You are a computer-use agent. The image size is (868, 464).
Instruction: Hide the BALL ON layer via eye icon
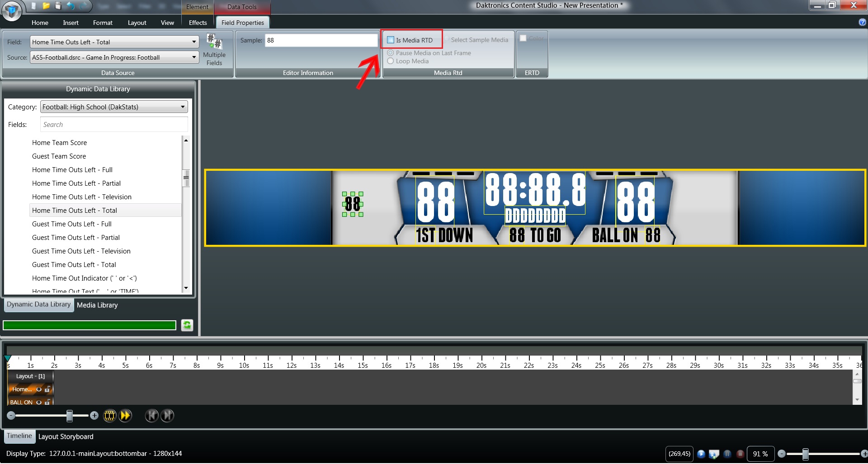click(x=39, y=402)
